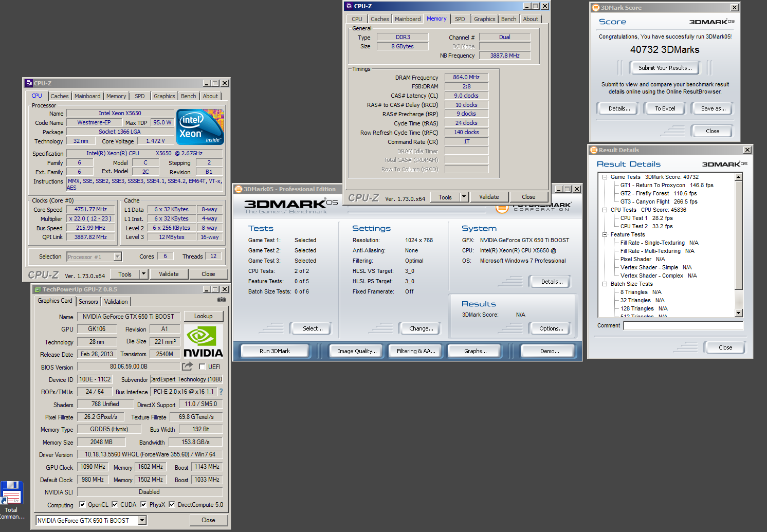Click the BIOS version share/export icon
The image size is (767, 532).
click(187, 366)
